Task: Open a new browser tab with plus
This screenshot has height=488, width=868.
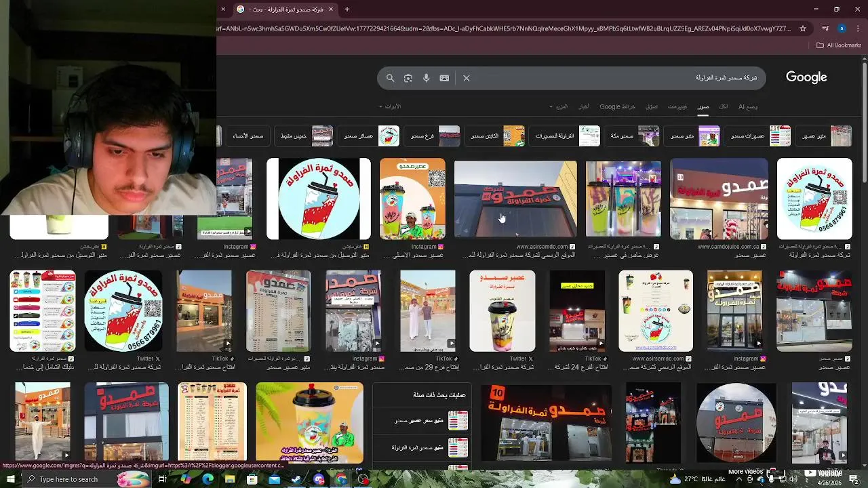Action: (347, 9)
